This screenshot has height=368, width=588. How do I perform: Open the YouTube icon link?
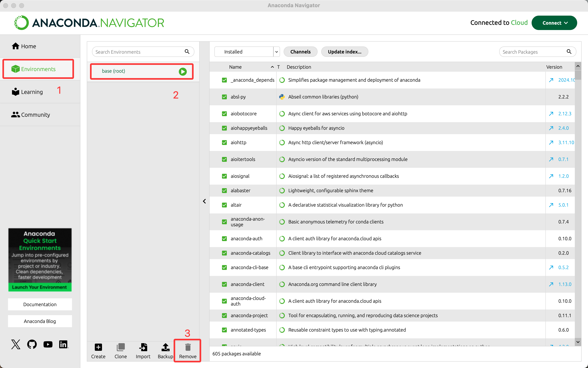[48, 344]
